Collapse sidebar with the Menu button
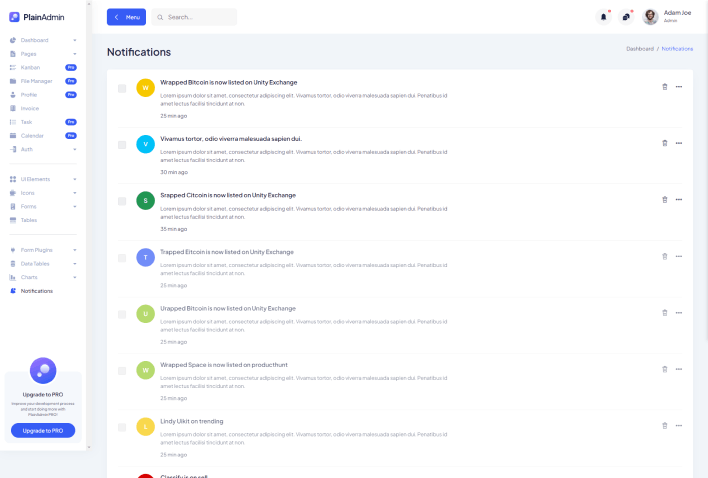Image resolution: width=708 pixels, height=478 pixels. coord(126,17)
